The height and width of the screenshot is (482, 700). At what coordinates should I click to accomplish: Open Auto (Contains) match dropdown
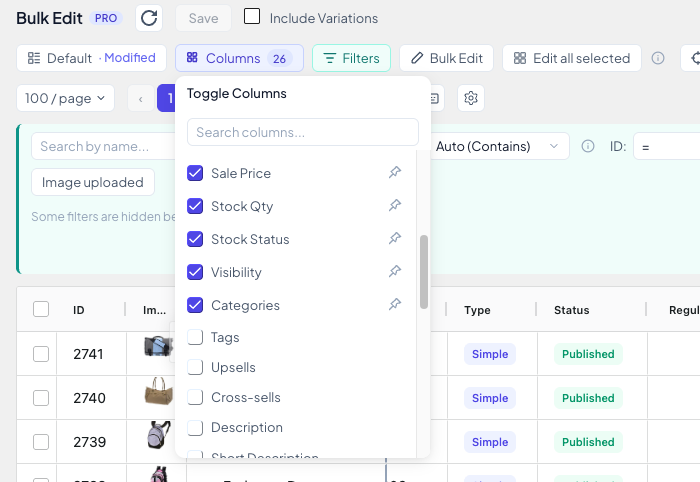(498, 146)
